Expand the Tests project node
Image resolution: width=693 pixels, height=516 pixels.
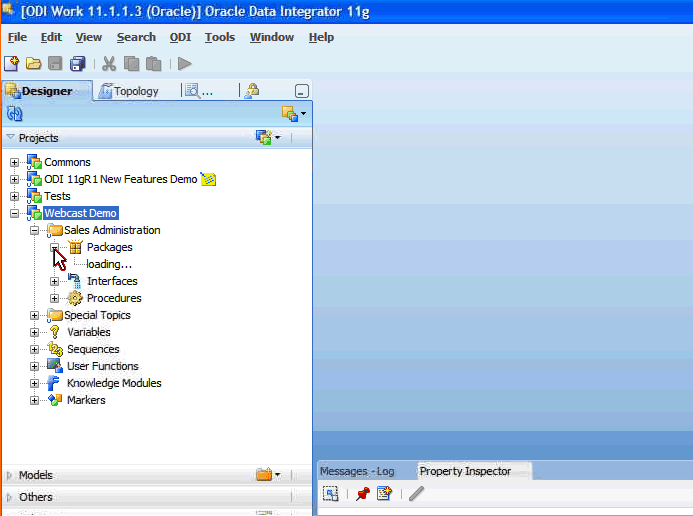pos(14,196)
